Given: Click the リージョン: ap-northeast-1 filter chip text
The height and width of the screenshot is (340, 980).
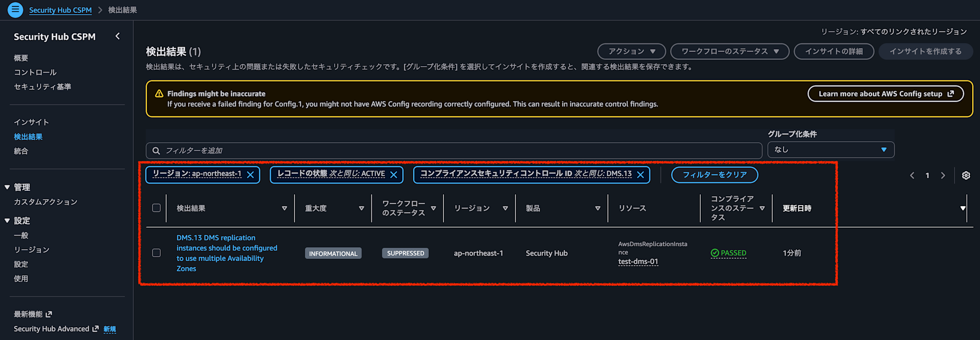Looking at the screenshot, I should click(197, 174).
